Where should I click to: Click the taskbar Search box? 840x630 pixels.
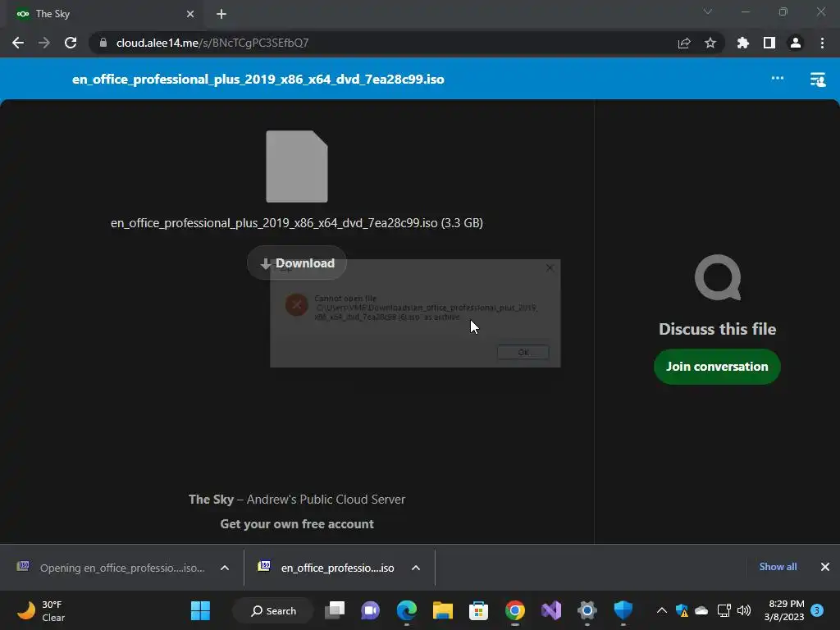(x=273, y=610)
